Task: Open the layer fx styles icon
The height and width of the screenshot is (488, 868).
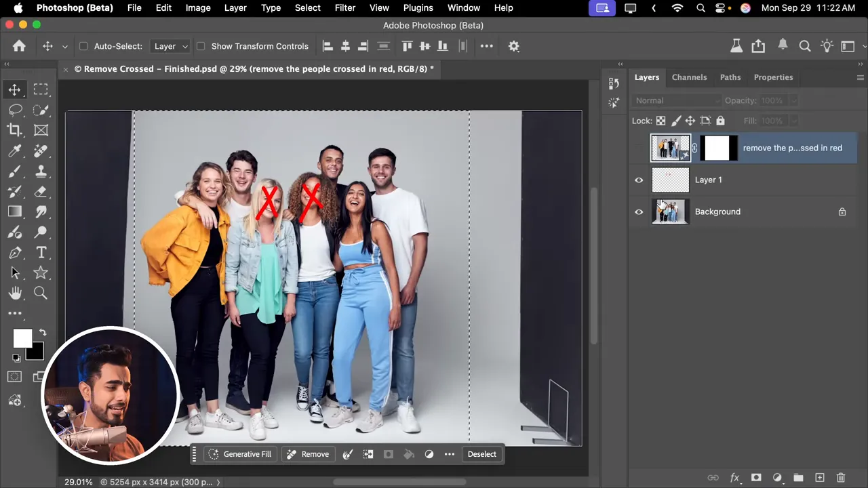Action: coord(734,478)
